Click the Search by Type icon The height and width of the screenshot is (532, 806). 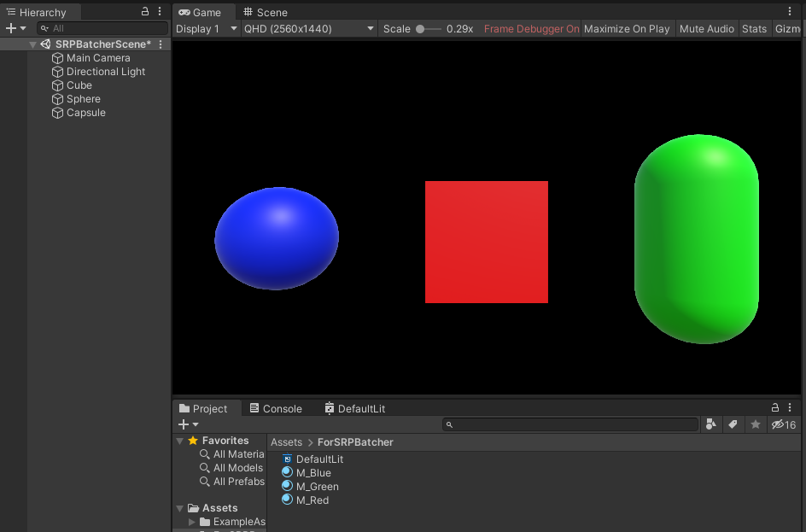[x=711, y=424]
